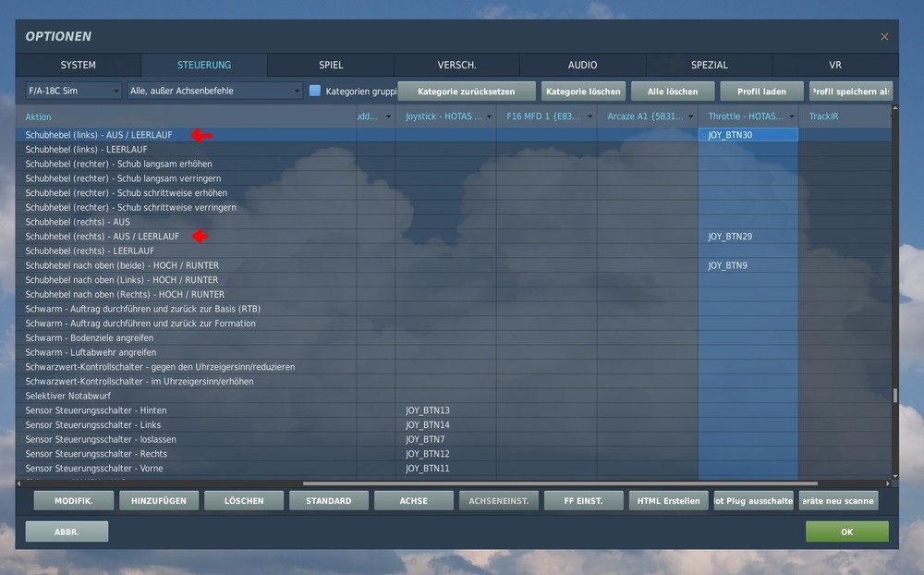Close the OPTIONEN dialog with X
924x575 pixels.
coord(884,37)
